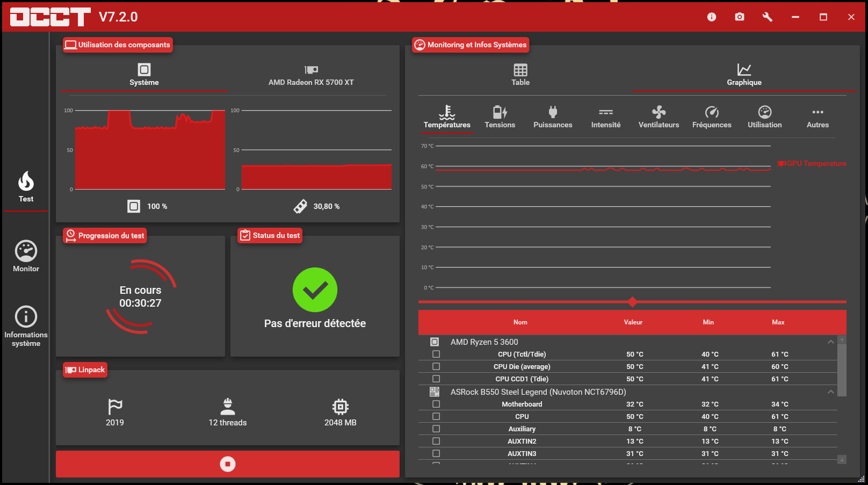Take a screenshot with the camera icon
Image resolution: width=868 pixels, height=485 pixels.
[x=740, y=17]
